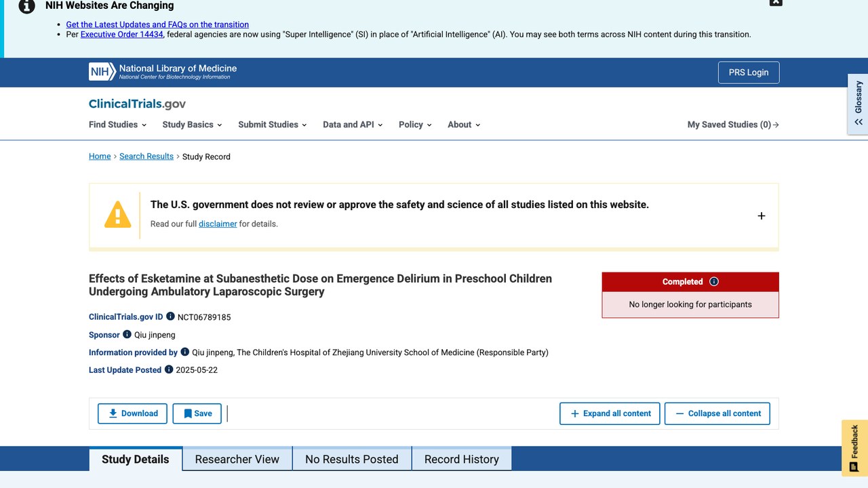
Task: Open the Record History tab
Action: point(461,459)
